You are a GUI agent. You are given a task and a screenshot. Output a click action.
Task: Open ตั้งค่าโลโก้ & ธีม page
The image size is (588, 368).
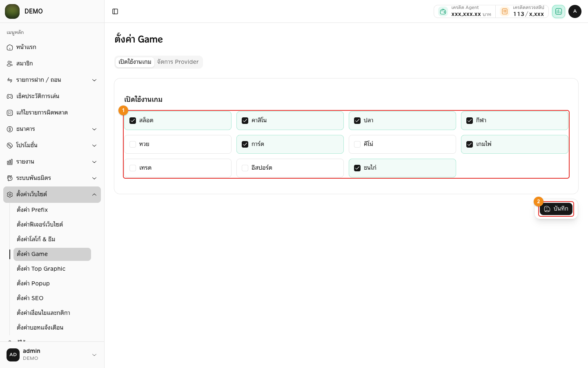pos(52,239)
